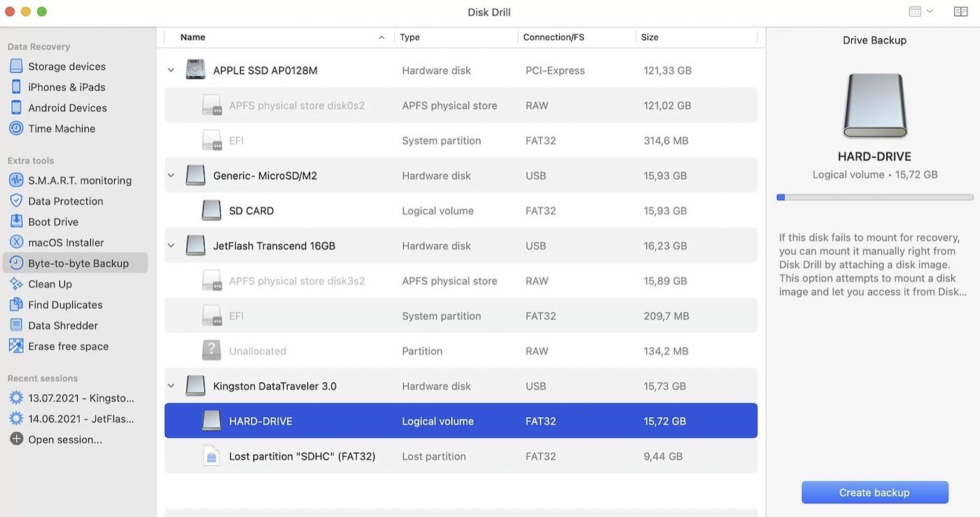Toggle the help book icon in title bar
Screen dimensions: 980x517
960,11
